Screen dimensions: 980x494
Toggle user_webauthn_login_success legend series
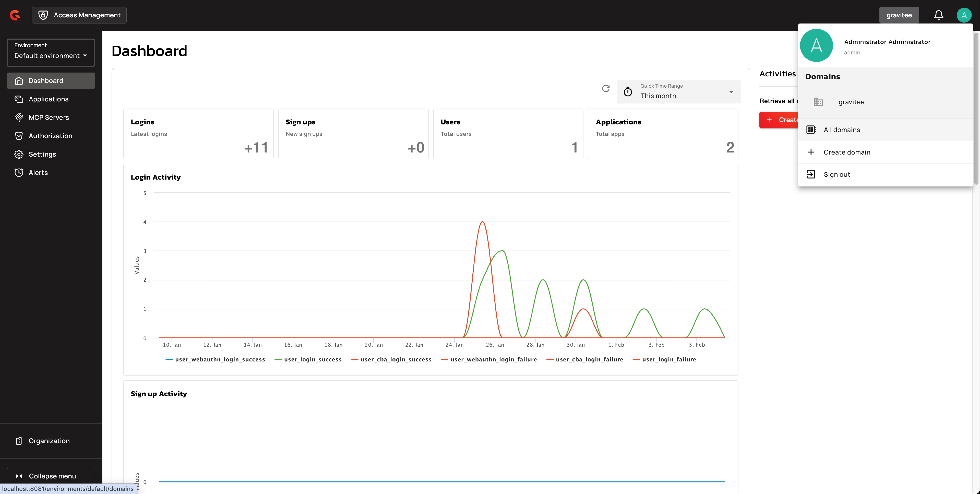tap(220, 359)
